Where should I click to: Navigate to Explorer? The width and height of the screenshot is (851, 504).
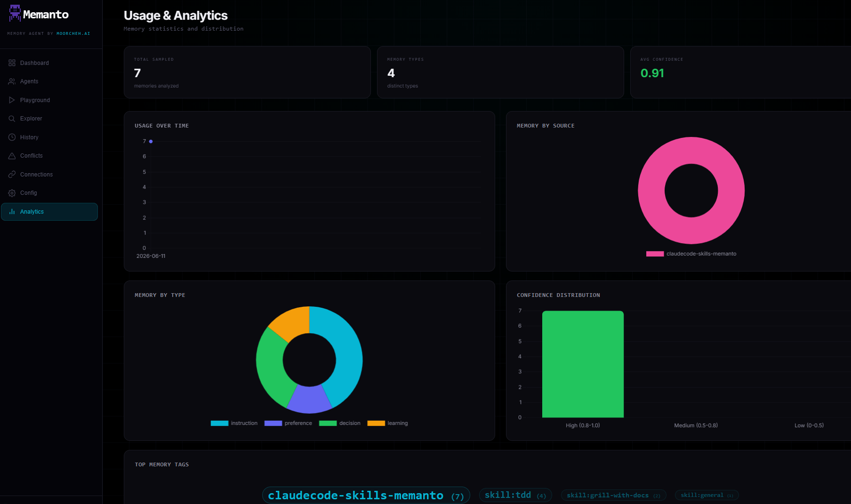click(x=49, y=119)
